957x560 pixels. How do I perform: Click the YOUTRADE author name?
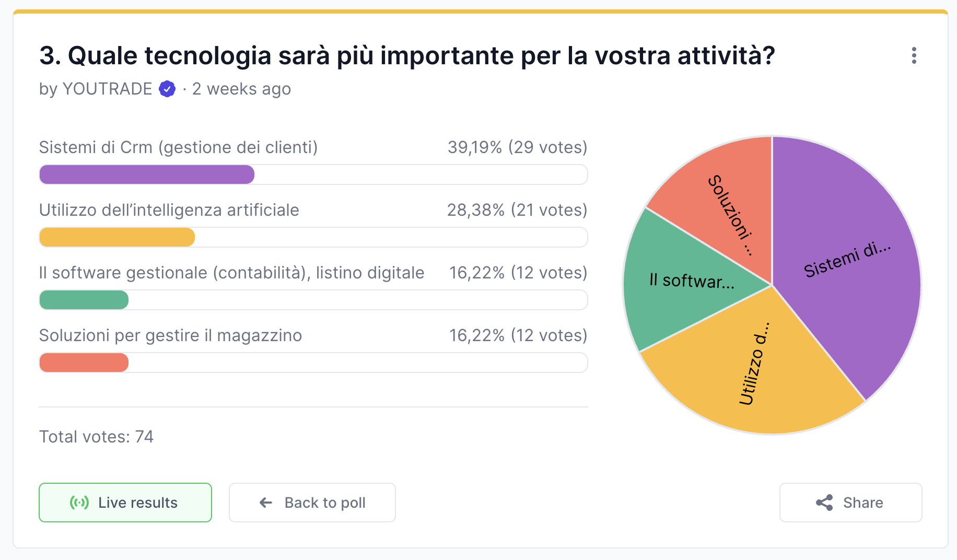point(107,89)
